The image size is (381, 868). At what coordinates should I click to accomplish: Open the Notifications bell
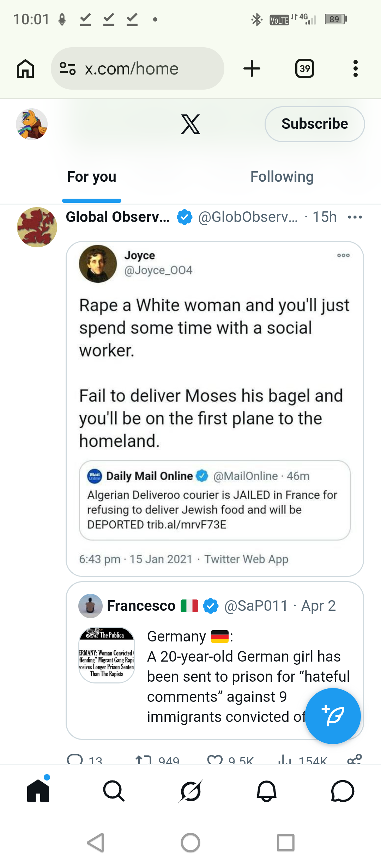coord(266,791)
